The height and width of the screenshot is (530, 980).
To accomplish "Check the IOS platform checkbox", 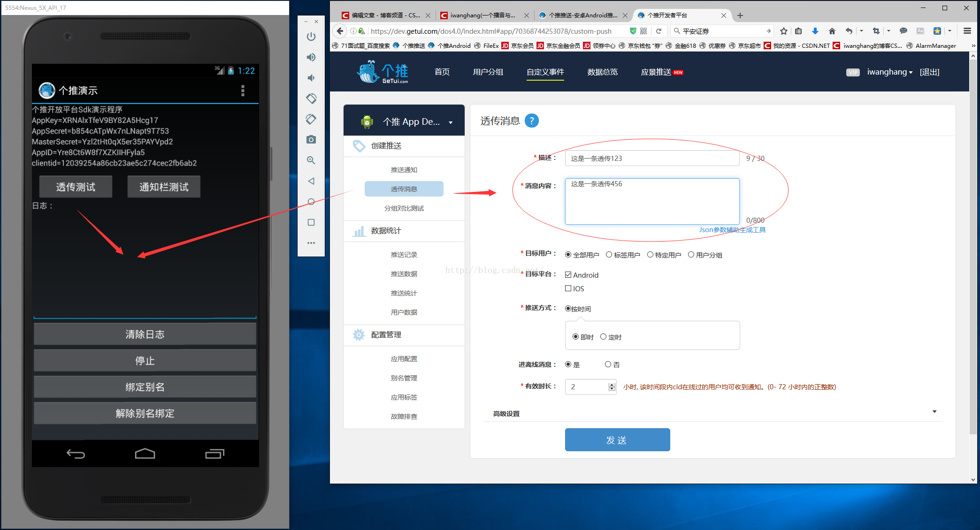I will coord(568,288).
